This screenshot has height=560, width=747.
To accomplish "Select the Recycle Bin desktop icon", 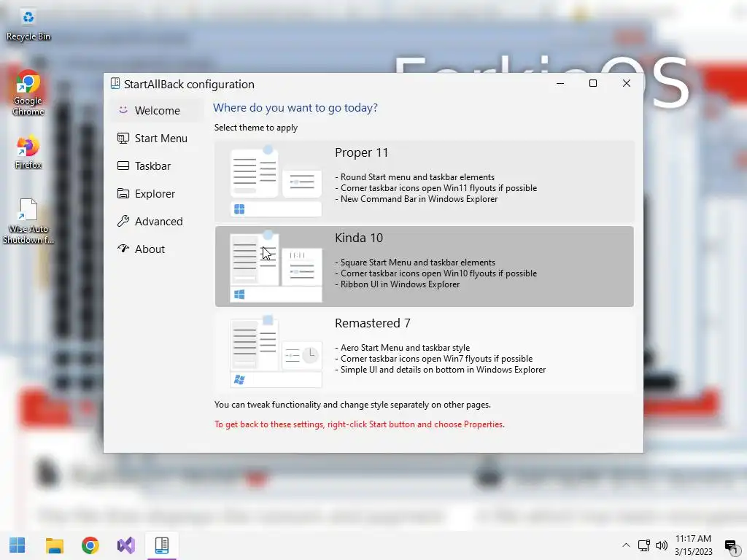I will click(x=28, y=25).
